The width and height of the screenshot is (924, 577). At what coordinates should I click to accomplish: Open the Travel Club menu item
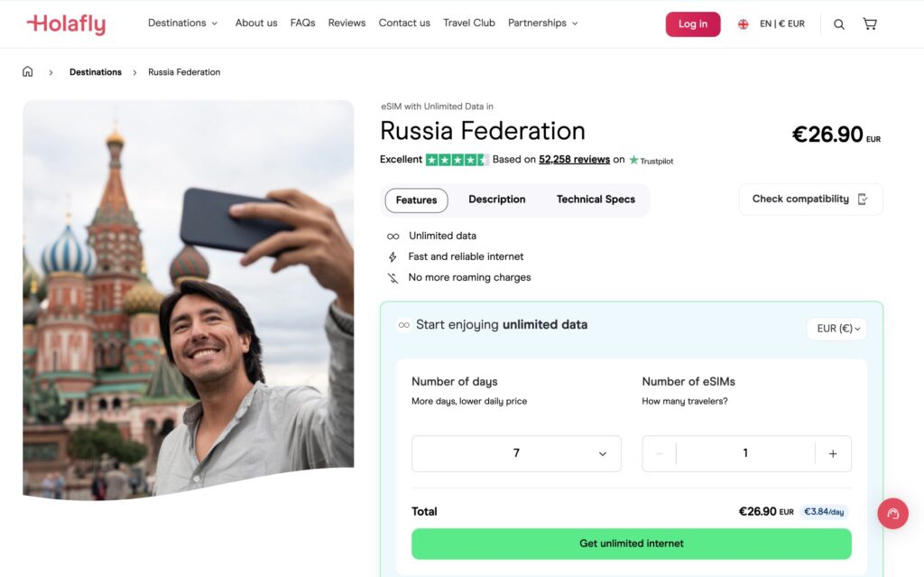(468, 23)
